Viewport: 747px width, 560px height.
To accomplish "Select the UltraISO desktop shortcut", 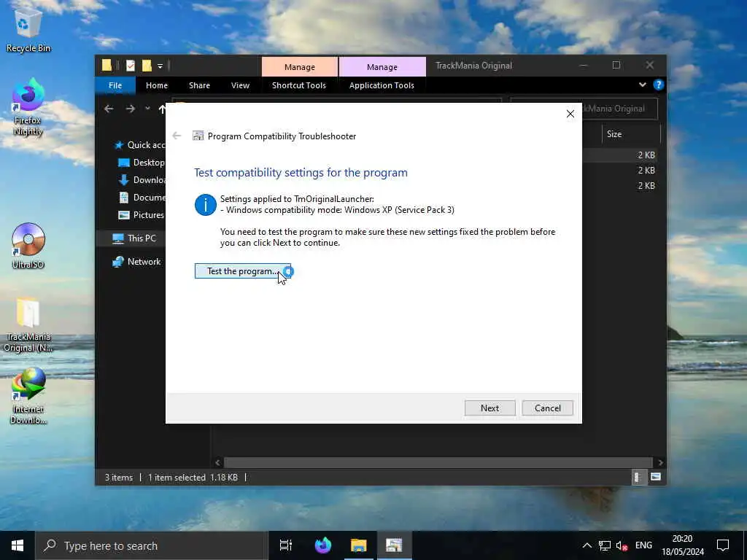I will (x=28, y=246).
